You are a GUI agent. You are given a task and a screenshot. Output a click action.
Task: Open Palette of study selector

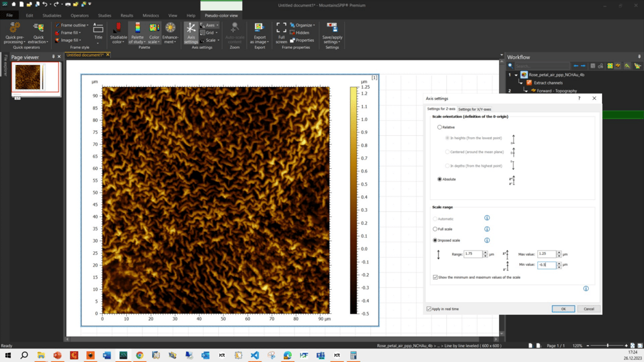pyautogui.click(x=137, y=33)
